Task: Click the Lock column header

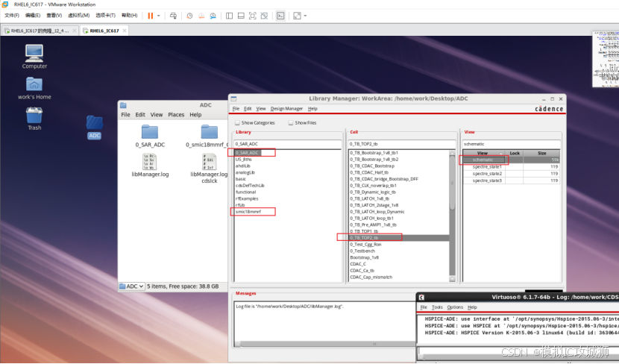Action: (515, 153)
